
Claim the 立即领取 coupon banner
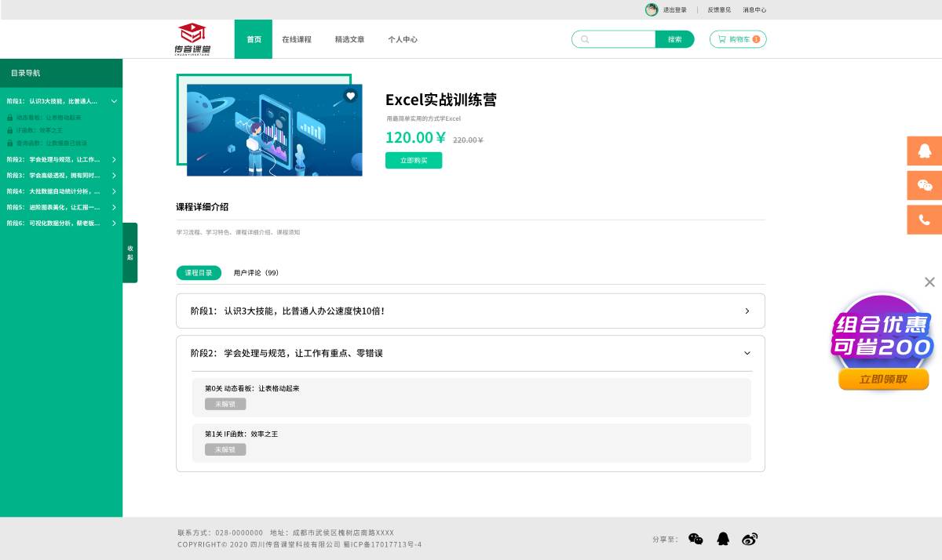click(883, 379)
